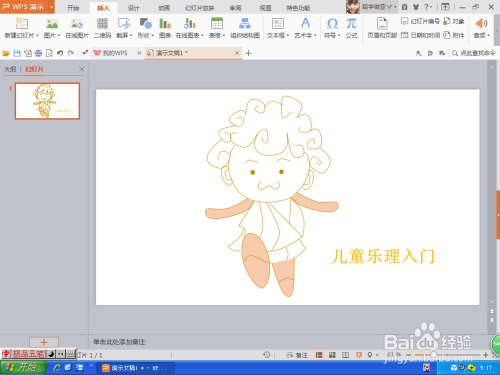Select slide 1 thumbnail in the panel

(x=47, y=101)
